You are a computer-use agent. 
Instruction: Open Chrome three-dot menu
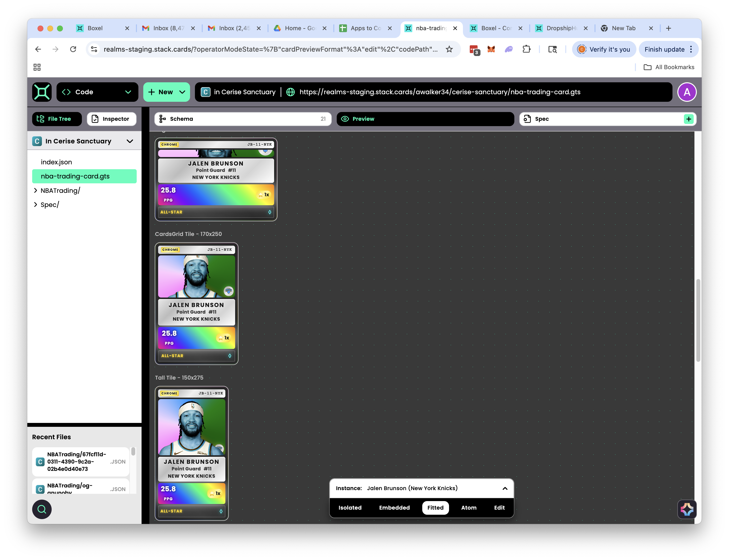pyautogui.click(x=691, y=49)
